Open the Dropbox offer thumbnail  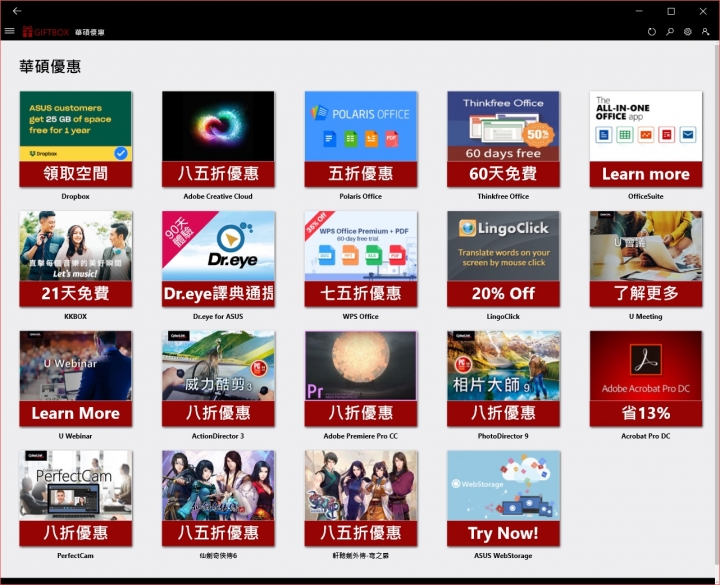76,126
